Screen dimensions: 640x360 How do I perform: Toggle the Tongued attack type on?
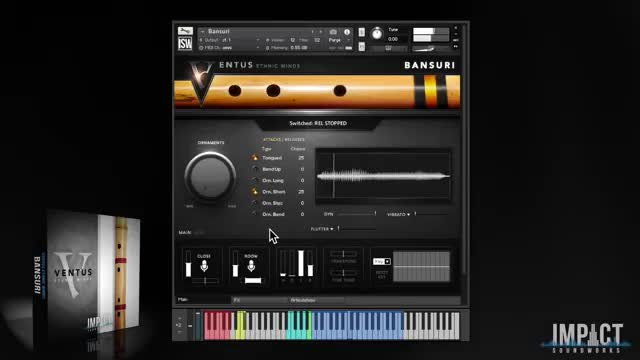[x=255, y=158]
